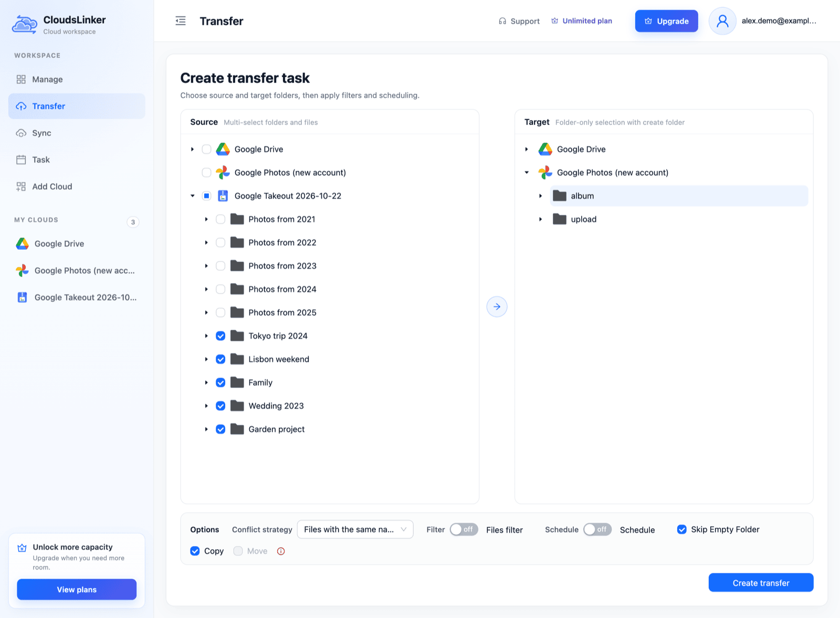Expand the album folder in Target
The image size is (840, 618).
point(540,196)
